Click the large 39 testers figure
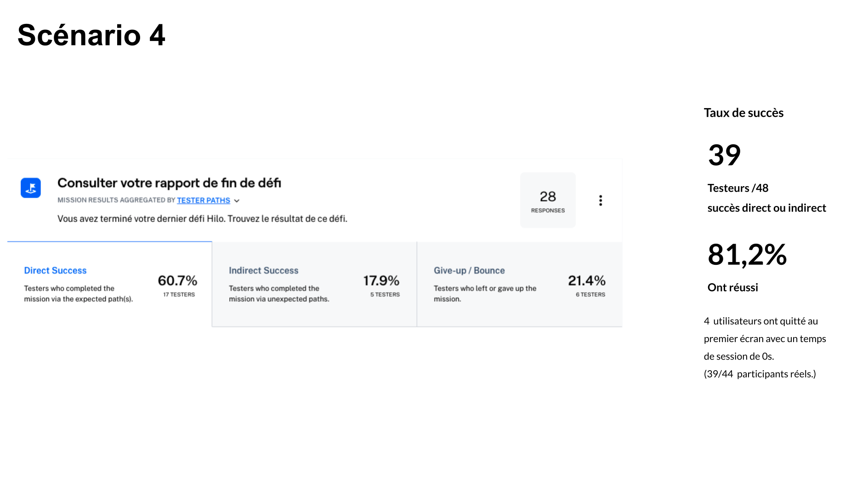This screenshot has height=486, width=868. [724, 155]
